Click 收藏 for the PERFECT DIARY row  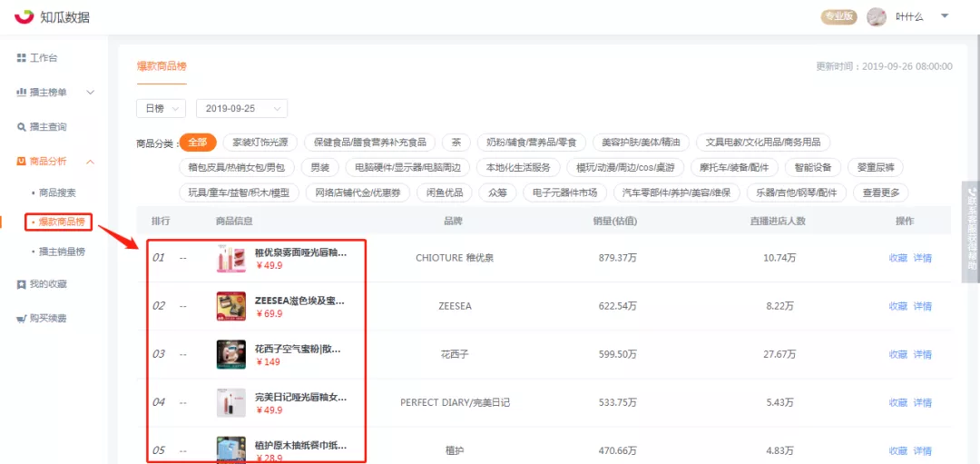point(898,402)
